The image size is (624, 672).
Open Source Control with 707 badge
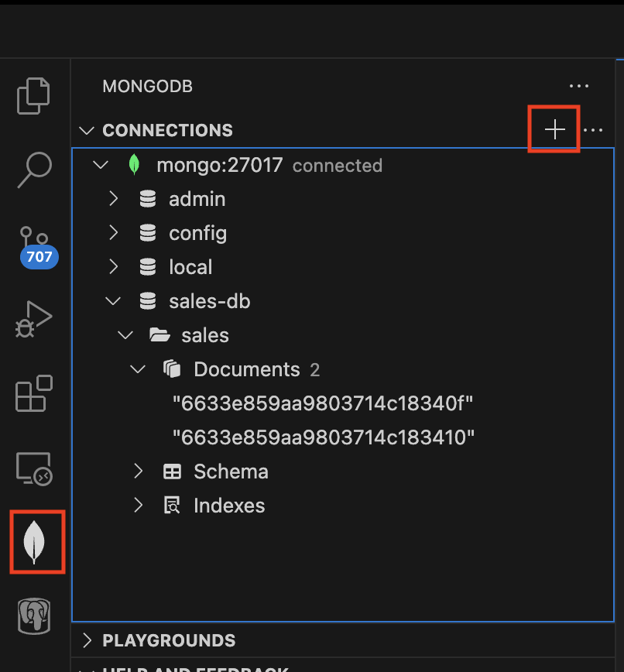pyautogui.click(x=38, y=248)
